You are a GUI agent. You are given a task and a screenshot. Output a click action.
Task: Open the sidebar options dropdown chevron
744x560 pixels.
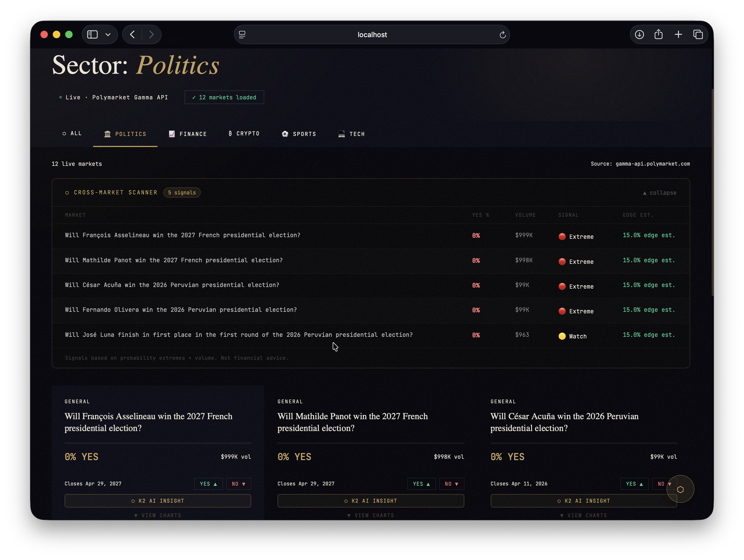pos(108,35)
